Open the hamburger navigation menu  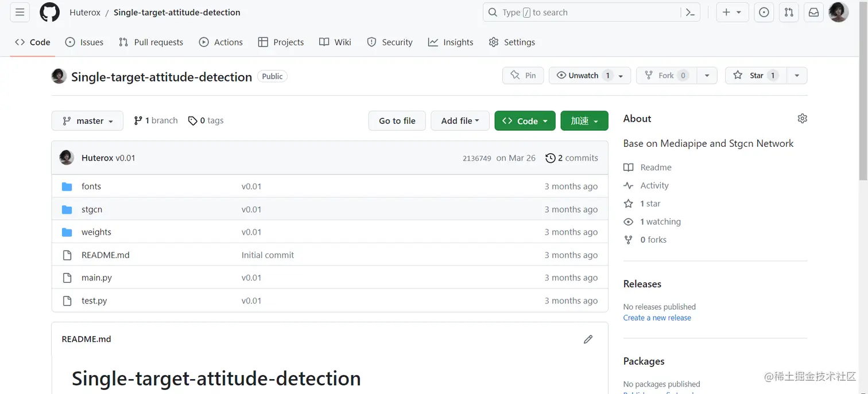click(20, 12)
